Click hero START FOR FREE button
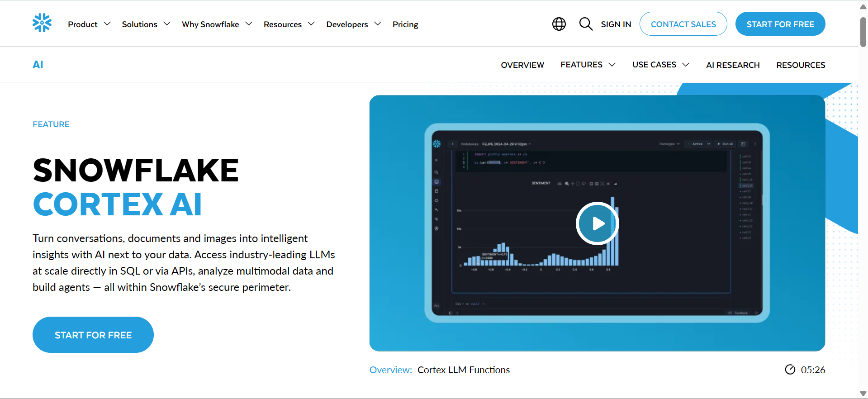The height and width of the screenshot is (399, 868). pyautogui.click(x=93, y=335)
